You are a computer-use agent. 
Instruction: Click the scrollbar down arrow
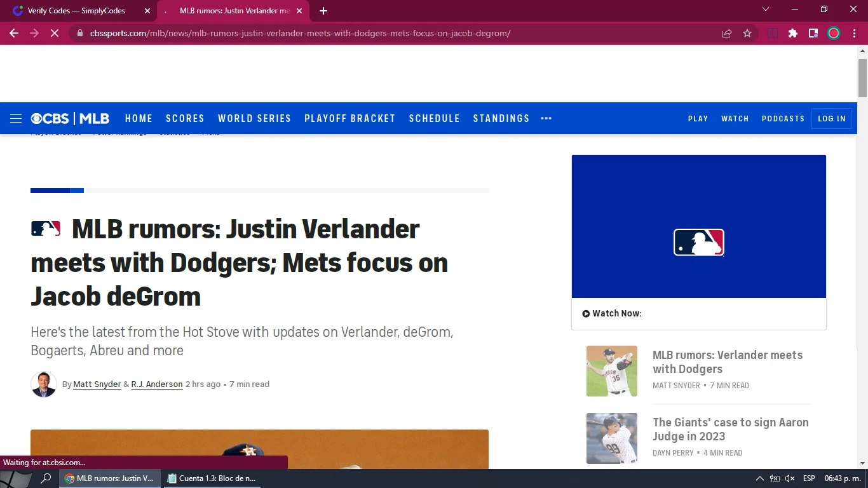(x=862, y=463)
